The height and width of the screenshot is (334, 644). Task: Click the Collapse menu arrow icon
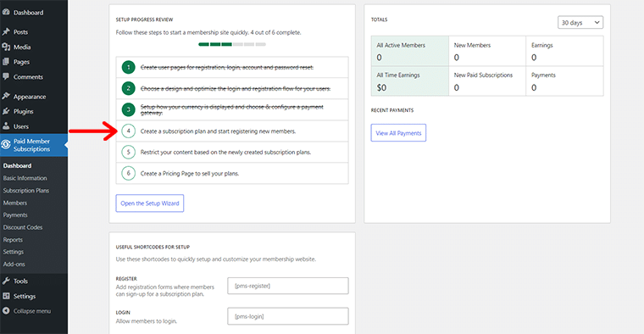6,310
